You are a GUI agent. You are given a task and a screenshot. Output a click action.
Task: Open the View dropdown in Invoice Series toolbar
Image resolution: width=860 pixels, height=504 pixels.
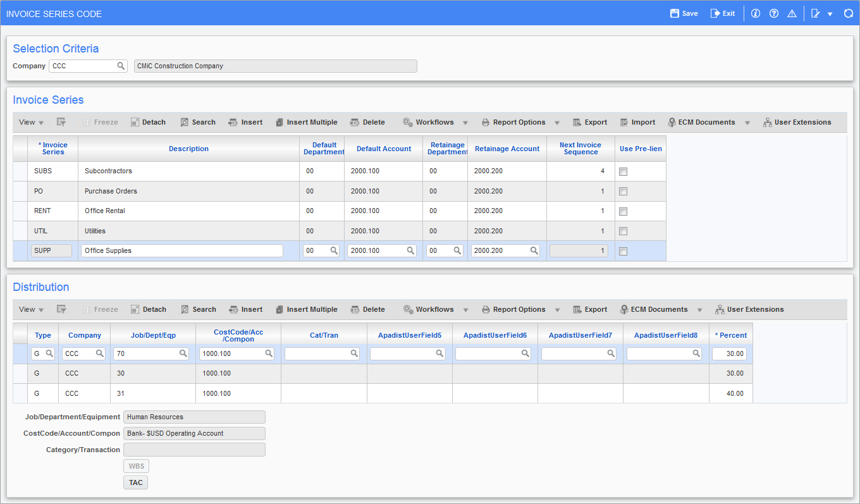[30, 122]
